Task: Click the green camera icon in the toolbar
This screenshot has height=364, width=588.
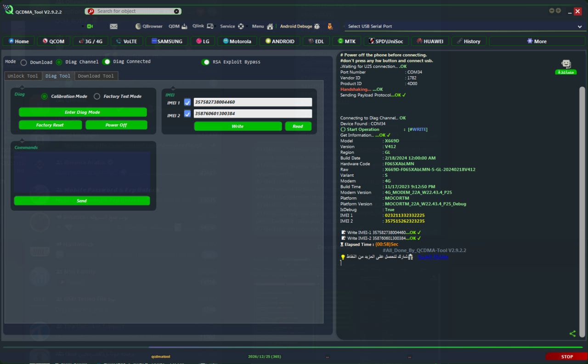Action: [90, 26]
